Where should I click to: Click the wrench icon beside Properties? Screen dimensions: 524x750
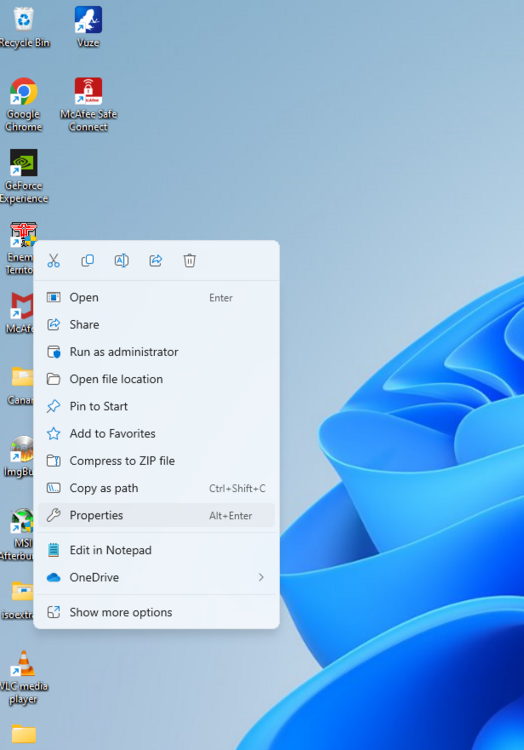54,515
